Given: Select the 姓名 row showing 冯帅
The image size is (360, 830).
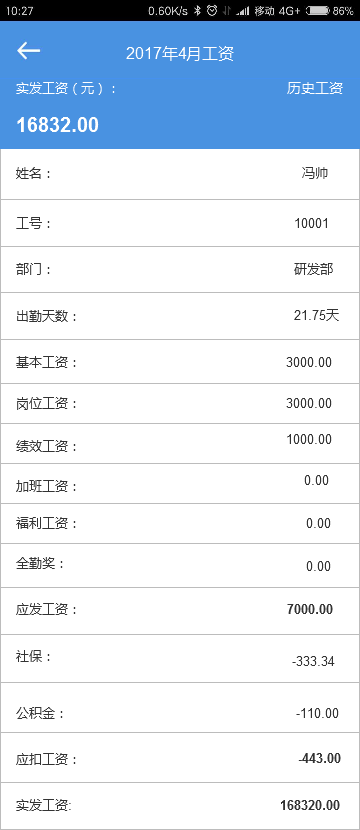Looking at the screenshot, I should (180, 174).
